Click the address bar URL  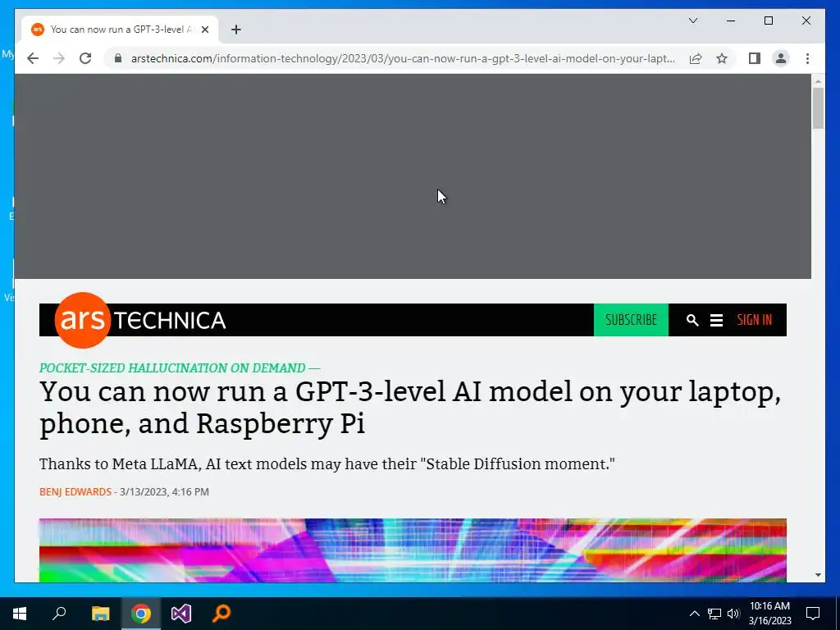[403, 58]
